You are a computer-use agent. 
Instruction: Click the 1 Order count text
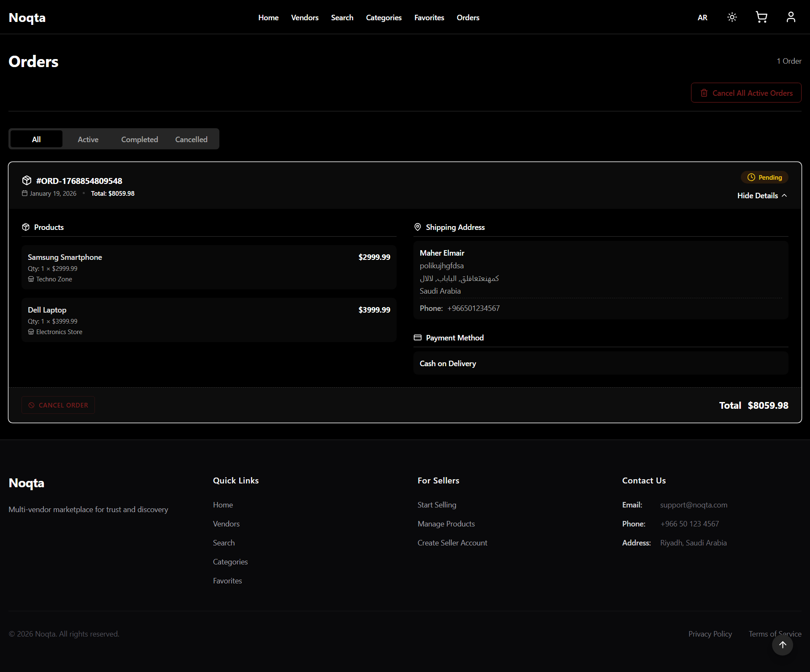pos(789,61)
